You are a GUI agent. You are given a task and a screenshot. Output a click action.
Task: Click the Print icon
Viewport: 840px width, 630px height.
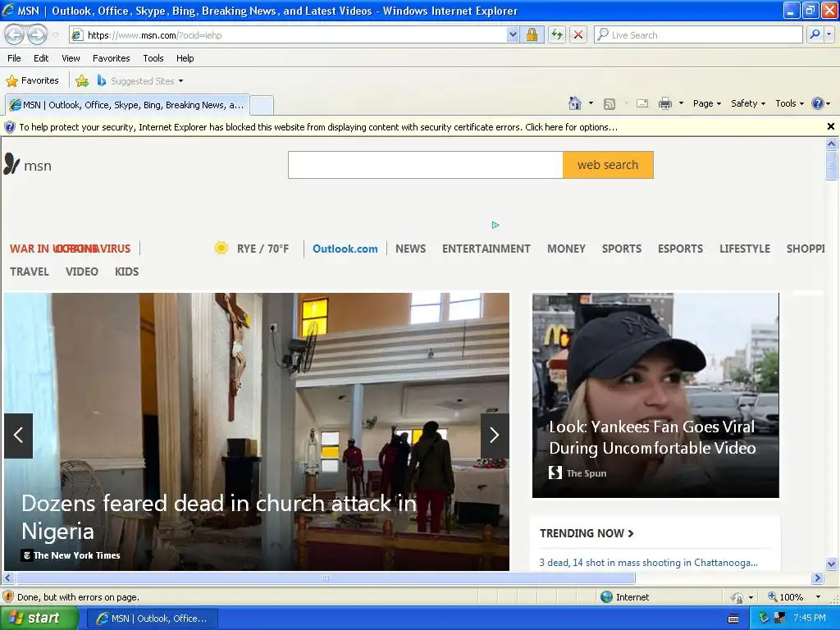click(x=664, y=103)
